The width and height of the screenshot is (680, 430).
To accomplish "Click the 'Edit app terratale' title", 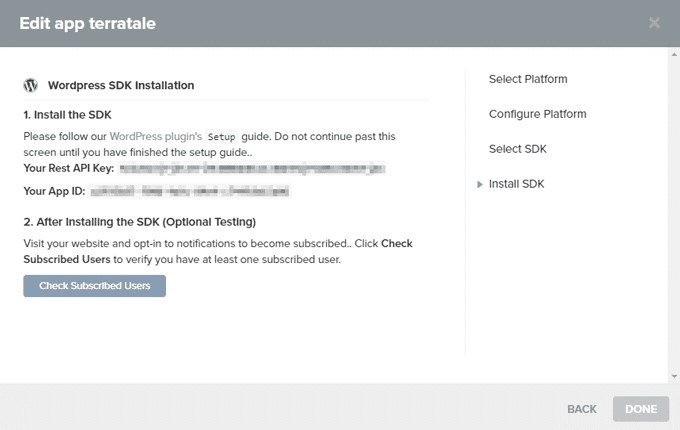I will tap(87, 23).
